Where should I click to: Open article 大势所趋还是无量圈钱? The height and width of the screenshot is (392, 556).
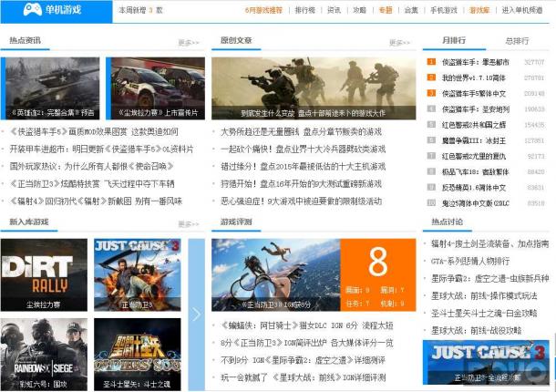tap(301, 132)
